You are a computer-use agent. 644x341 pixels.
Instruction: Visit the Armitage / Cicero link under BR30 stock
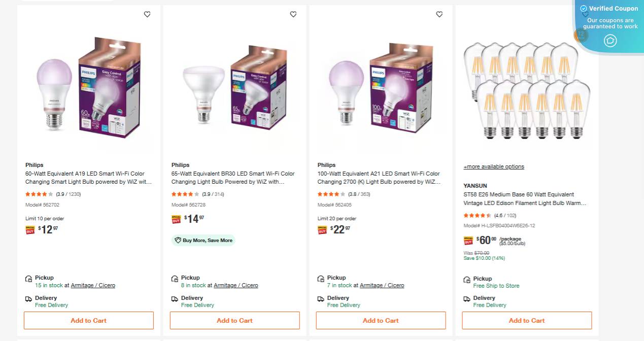coord(236,285)
